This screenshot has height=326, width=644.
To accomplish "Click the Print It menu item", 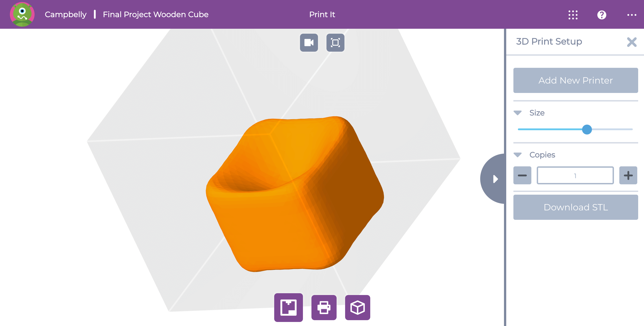I will (x=323, y=14).
